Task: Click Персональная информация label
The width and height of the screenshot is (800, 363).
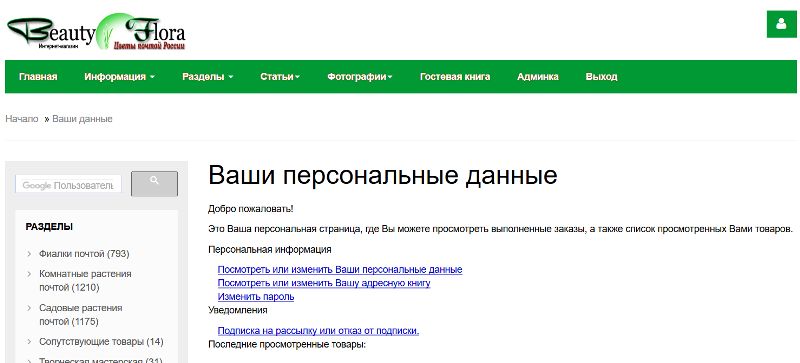Action: 270,250
